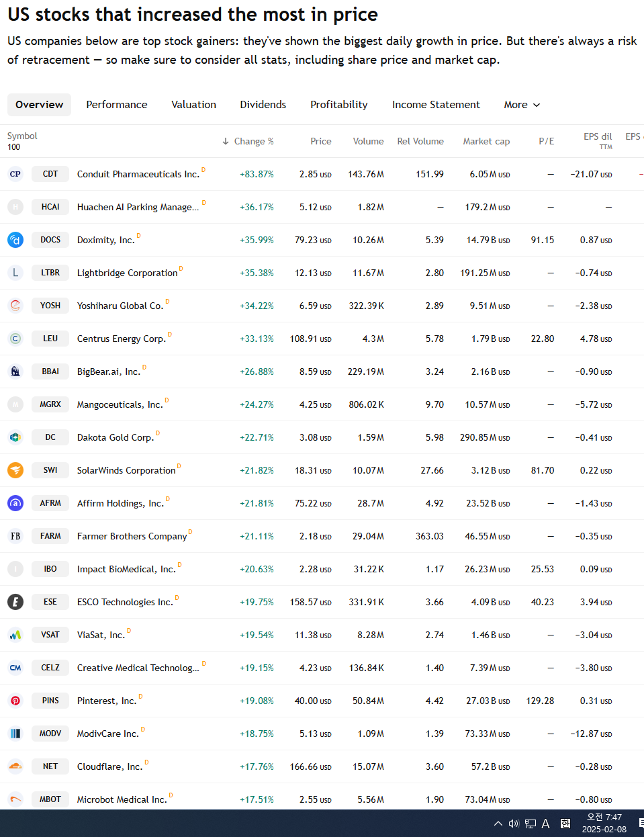
Task: Open the MBOT ticker symbol link
Action: (50, 799)
